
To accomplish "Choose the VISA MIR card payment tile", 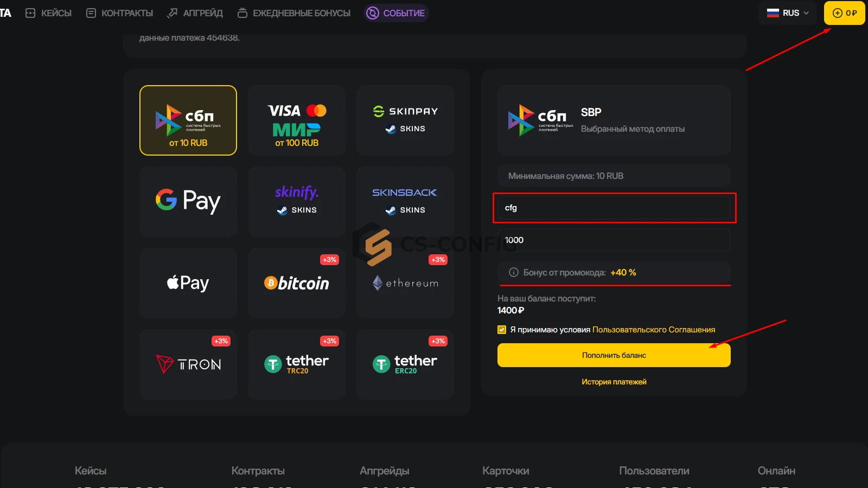I will 297,120.
